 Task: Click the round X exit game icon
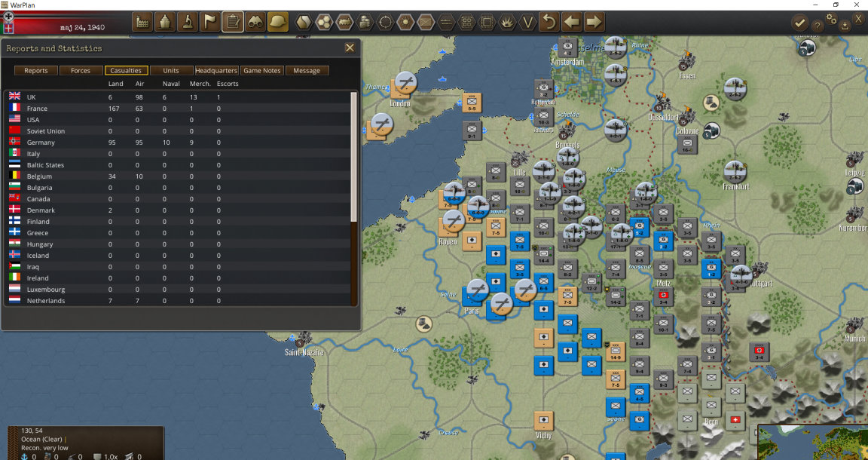point(858,19)
